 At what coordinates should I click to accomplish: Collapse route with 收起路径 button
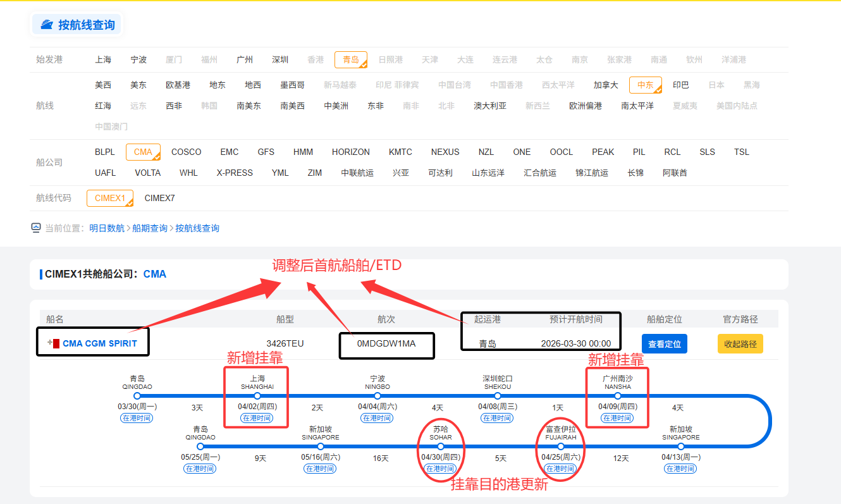click(740, 343)
